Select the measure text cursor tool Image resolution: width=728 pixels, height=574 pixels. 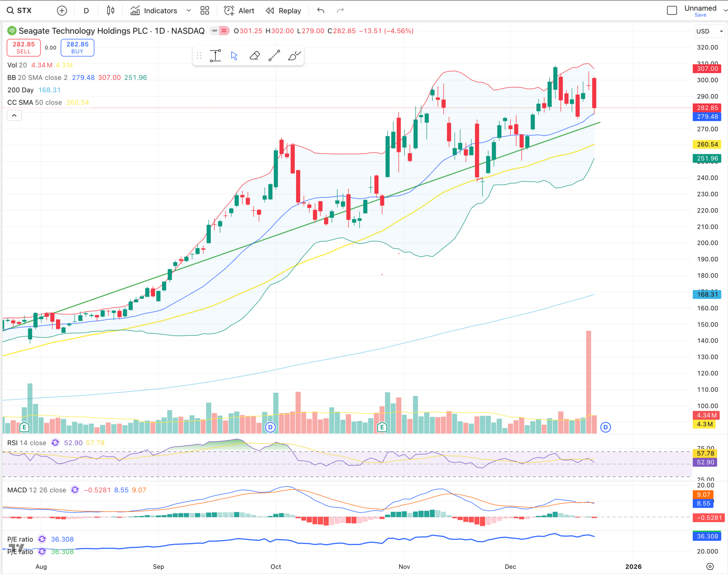pyautogui.click(x=215, y=56)
